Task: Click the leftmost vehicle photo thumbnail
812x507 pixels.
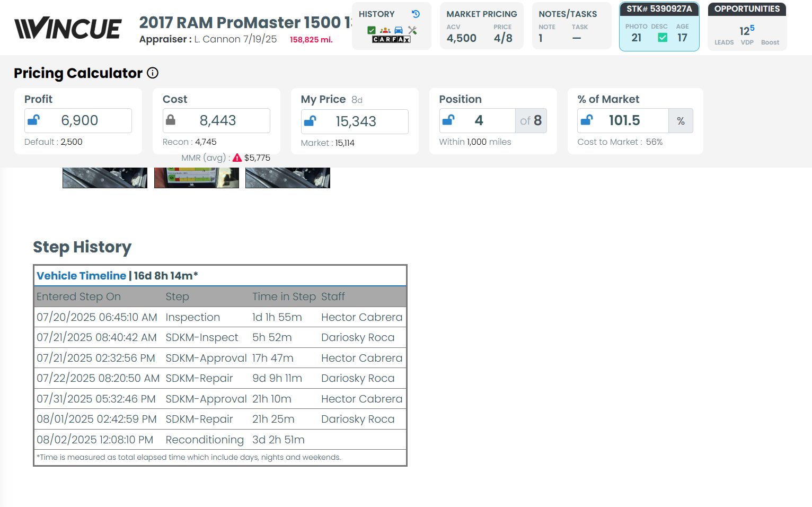Action: (105, 178)
